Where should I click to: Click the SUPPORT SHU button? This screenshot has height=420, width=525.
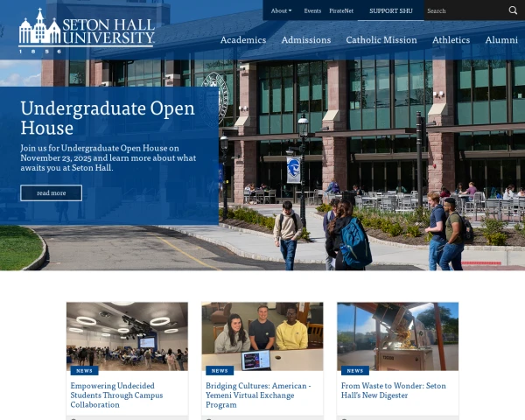[391, 10]
